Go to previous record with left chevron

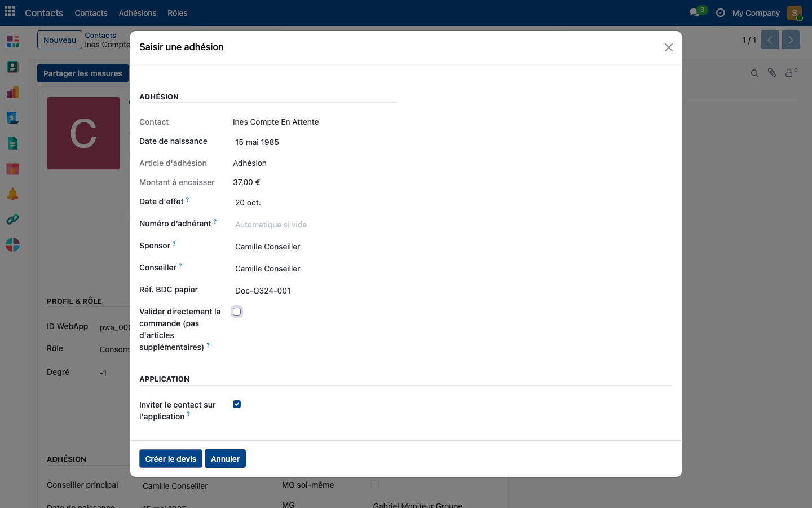(770, 40)
